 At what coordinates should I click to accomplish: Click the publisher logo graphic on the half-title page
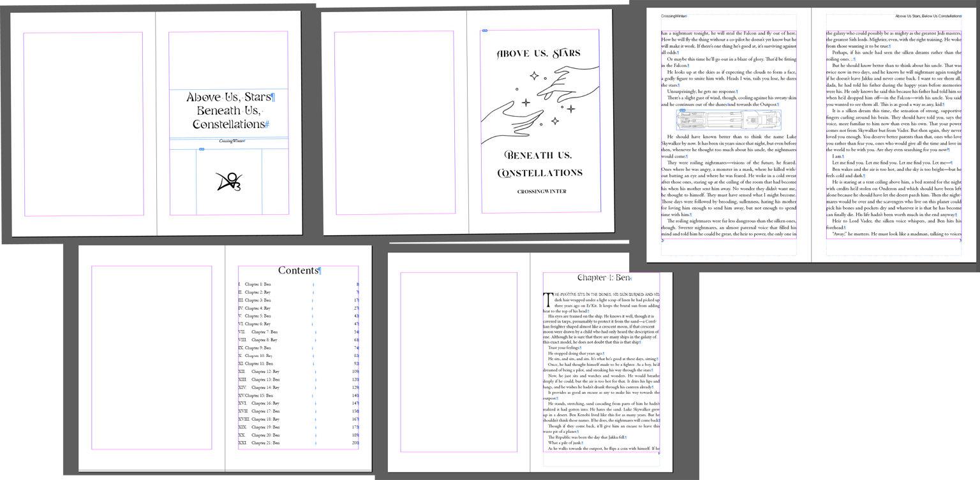pos(229,182)
